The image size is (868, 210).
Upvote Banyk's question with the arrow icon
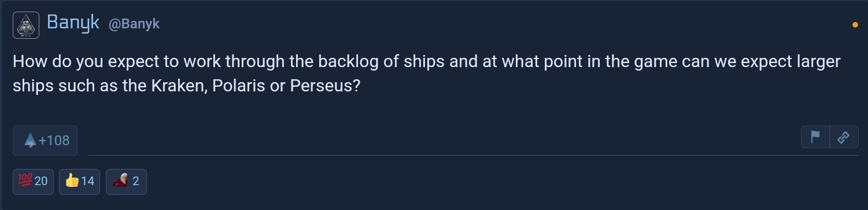click(30, 141)
